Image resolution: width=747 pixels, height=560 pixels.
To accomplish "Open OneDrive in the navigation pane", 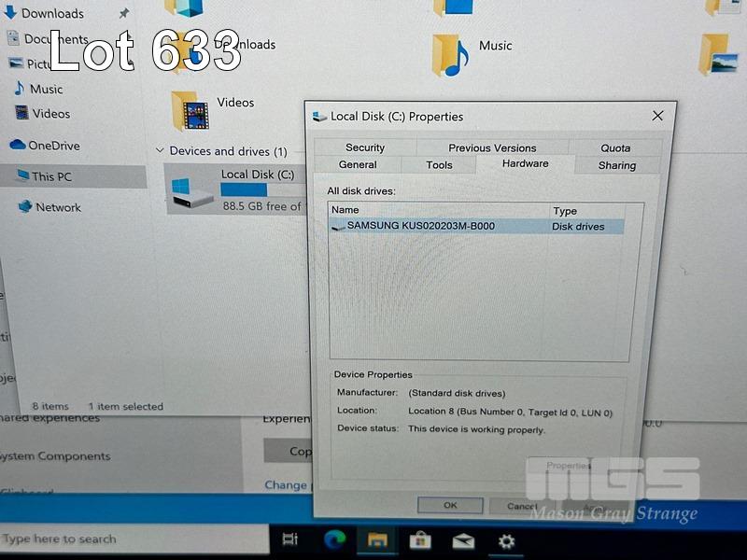I will 54,146.
